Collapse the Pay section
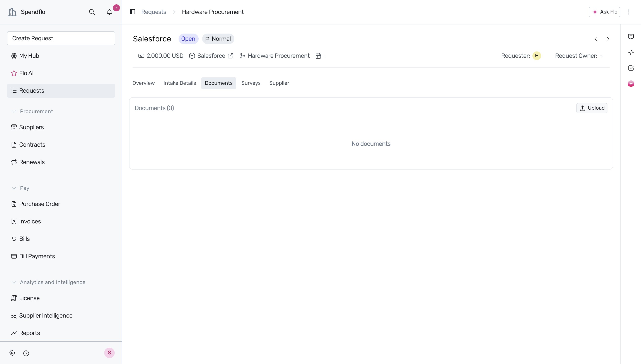This screenshot has width=641, height=364. (x=14, y=188)
